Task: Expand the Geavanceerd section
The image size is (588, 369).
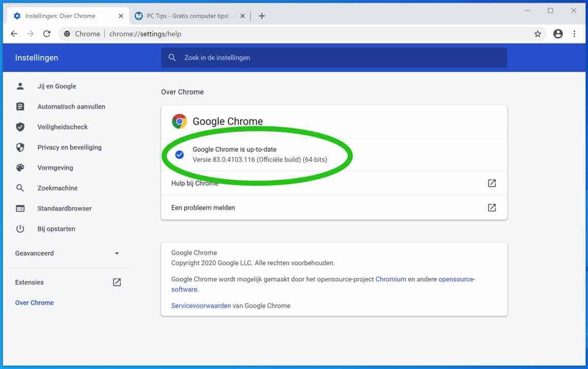Action: [117, 253]
